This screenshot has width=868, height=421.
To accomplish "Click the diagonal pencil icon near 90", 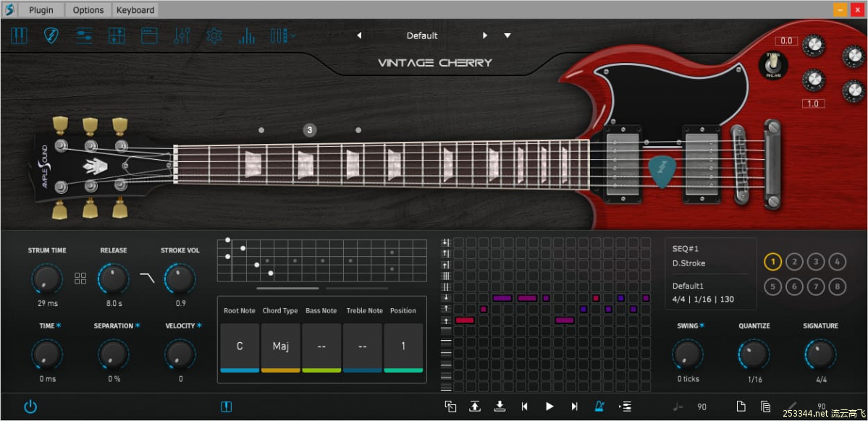I will pyautogui.click(x=792, y=407).
